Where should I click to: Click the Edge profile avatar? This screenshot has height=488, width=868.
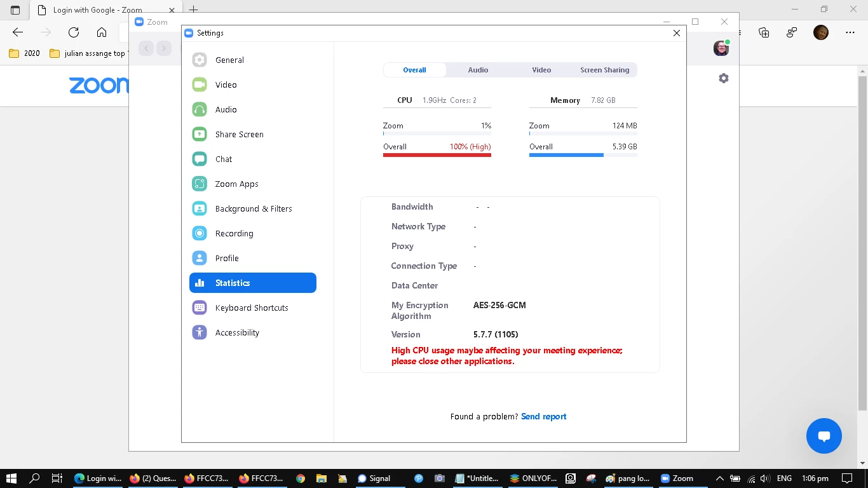point(821,32)
